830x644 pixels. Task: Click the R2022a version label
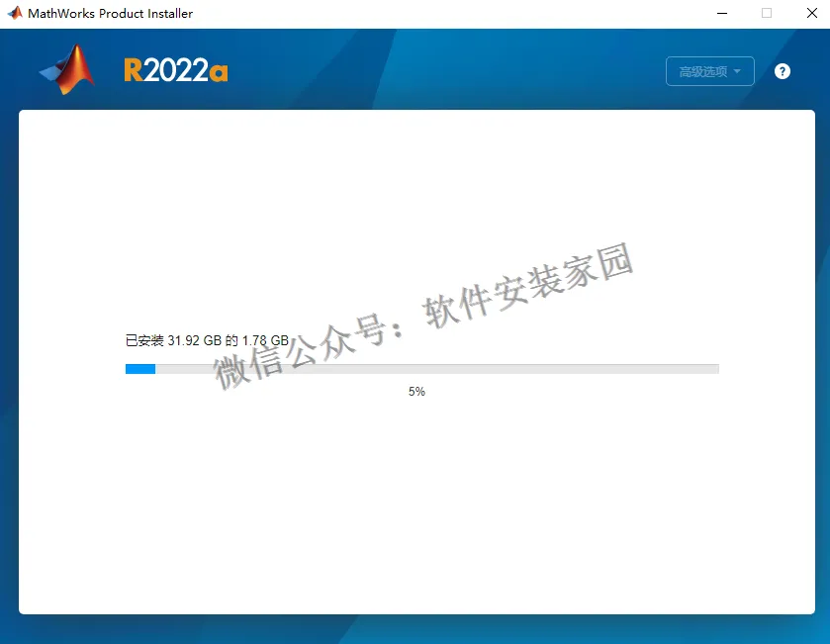(176, 70)
